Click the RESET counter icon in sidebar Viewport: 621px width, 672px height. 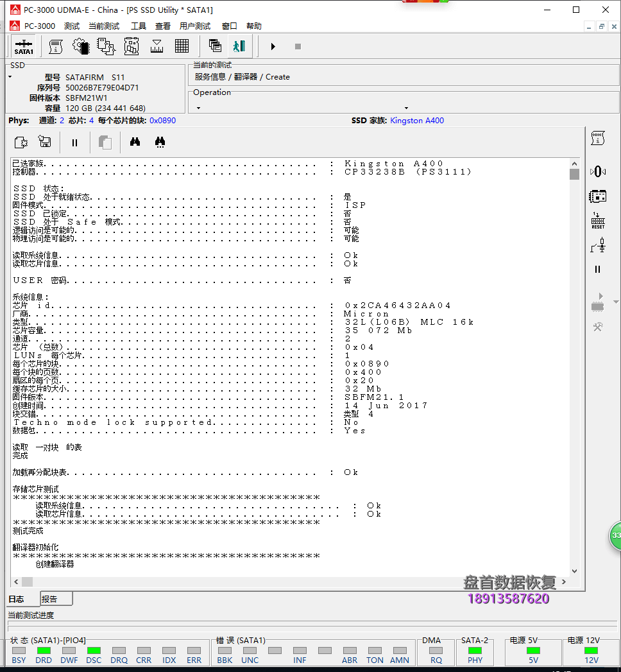tap(598, 221)
